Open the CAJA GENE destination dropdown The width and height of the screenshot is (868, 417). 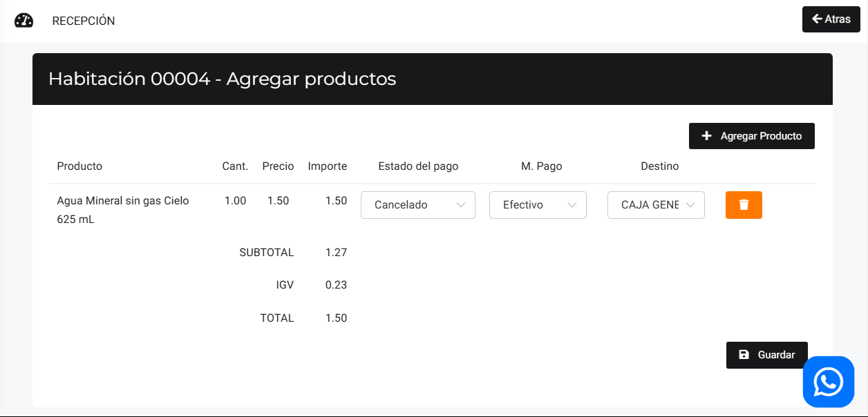tap(656, 205)
